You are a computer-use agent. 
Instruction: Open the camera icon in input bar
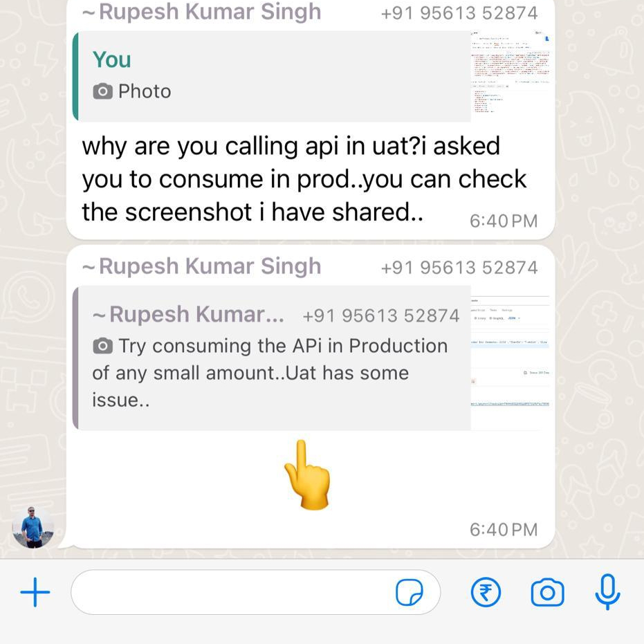click(x=547, y=592)
